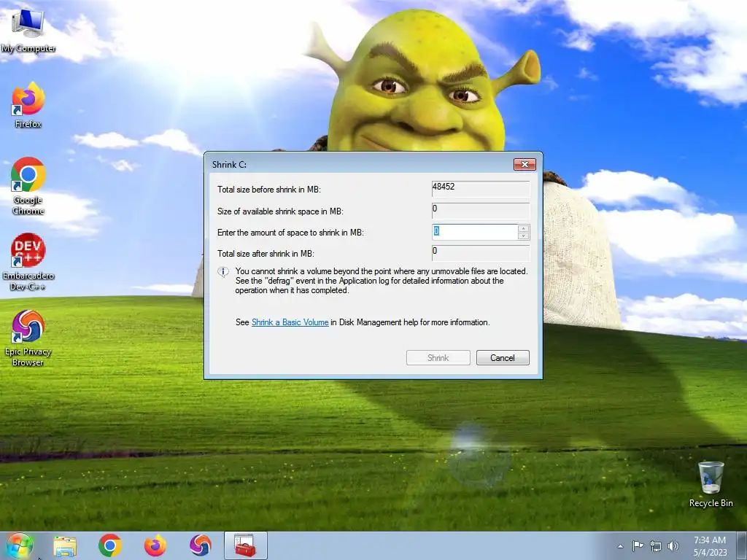
Task: Click the label 'Size of available shrink space in MB:'
Action: 280,211
